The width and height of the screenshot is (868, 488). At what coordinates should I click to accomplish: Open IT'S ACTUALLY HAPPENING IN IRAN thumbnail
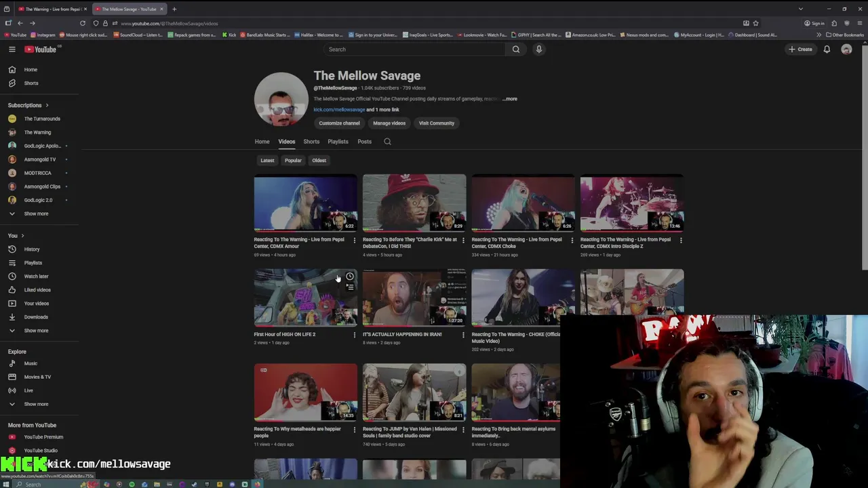(414, 298)
